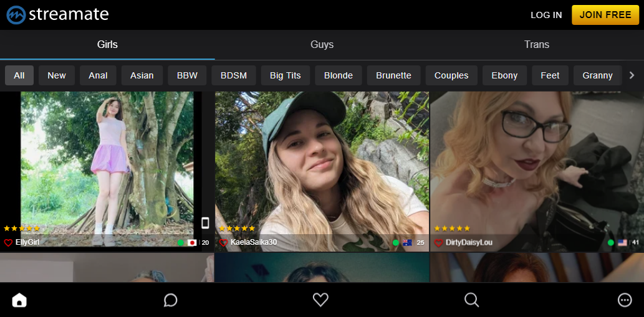Click the star rating on KaelaSaika30 card
This screenshot has height=317, width=644.
click(x=237, y=229)
